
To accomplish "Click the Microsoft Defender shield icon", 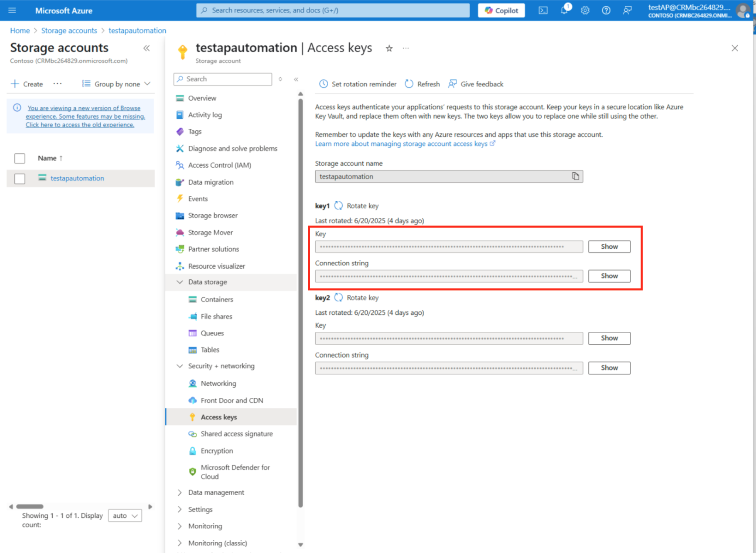I will tap(192, 472).
